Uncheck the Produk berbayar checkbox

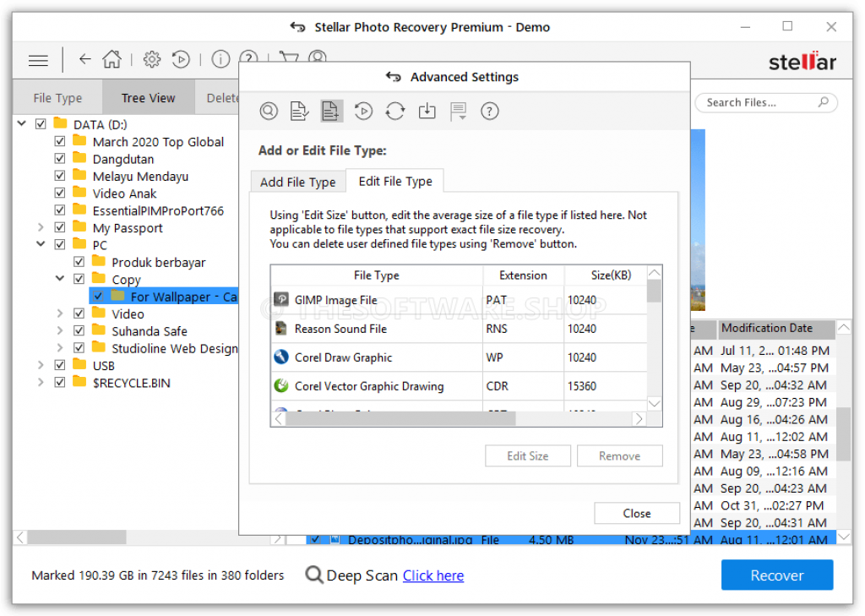(x=79, y=262)
